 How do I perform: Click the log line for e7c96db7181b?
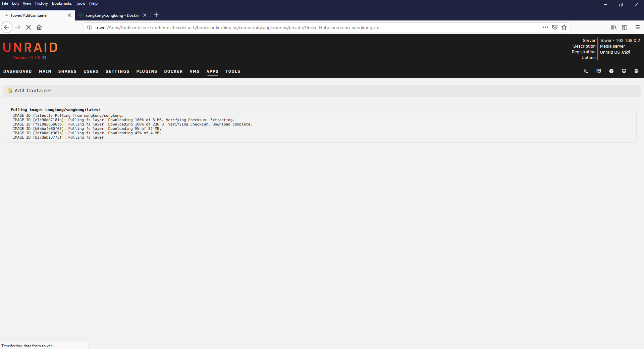[124, 120]
